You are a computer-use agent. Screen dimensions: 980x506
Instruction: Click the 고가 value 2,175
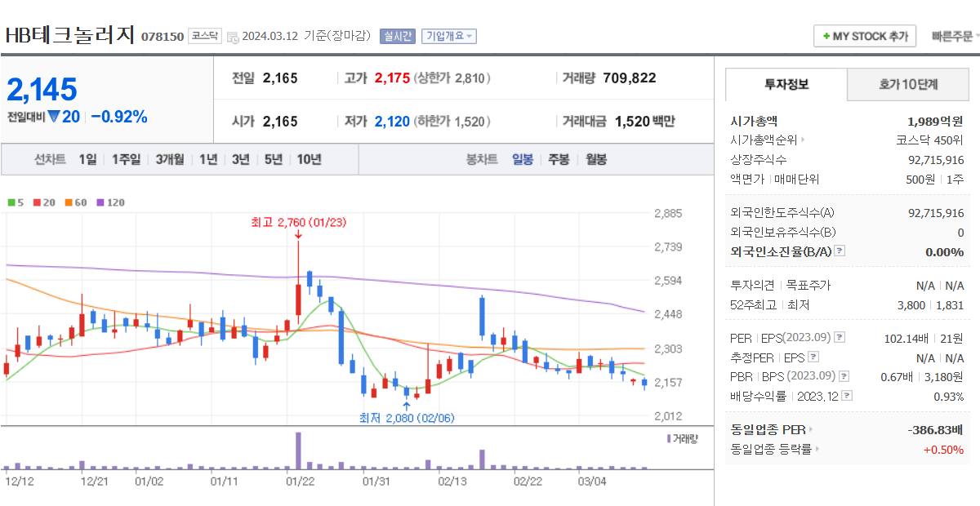click(x=393, y=78)
